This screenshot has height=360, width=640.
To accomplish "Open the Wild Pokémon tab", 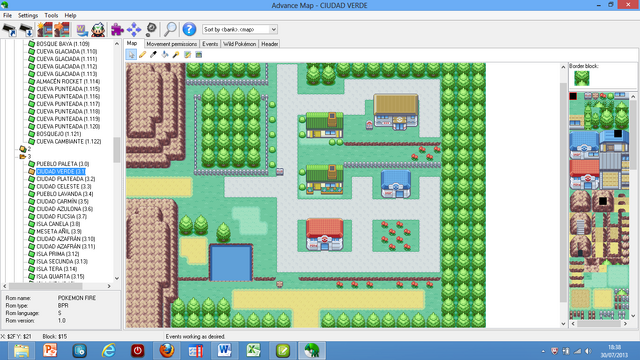I will click(x=239, y=44).
